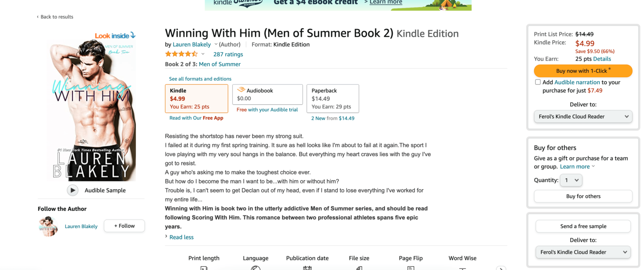Collapse description with Read less
The height and width of the screenshot is (270, 644).
tap(182, 237)
